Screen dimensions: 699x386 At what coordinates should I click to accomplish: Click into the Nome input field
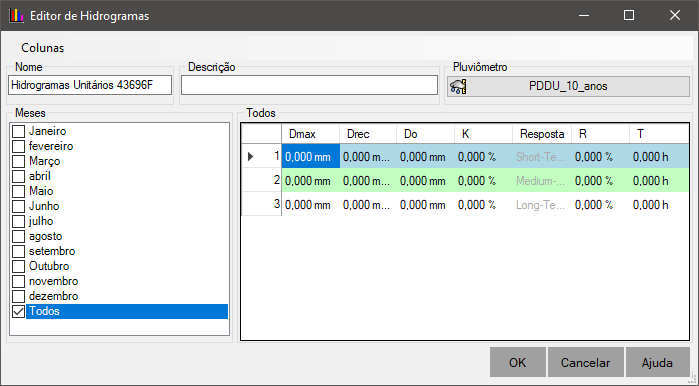point(90,85)
